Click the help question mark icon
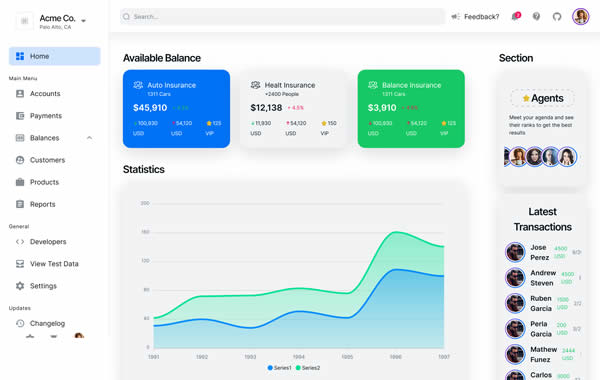 536,16
